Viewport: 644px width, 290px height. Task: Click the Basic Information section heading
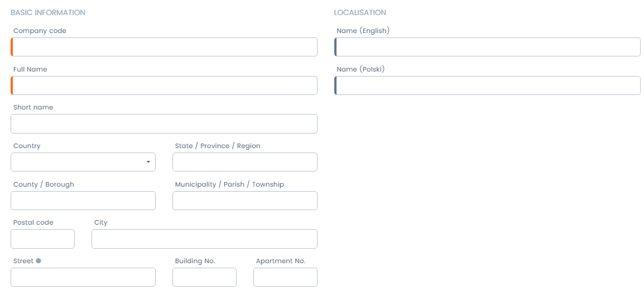(x=48, y=12)
